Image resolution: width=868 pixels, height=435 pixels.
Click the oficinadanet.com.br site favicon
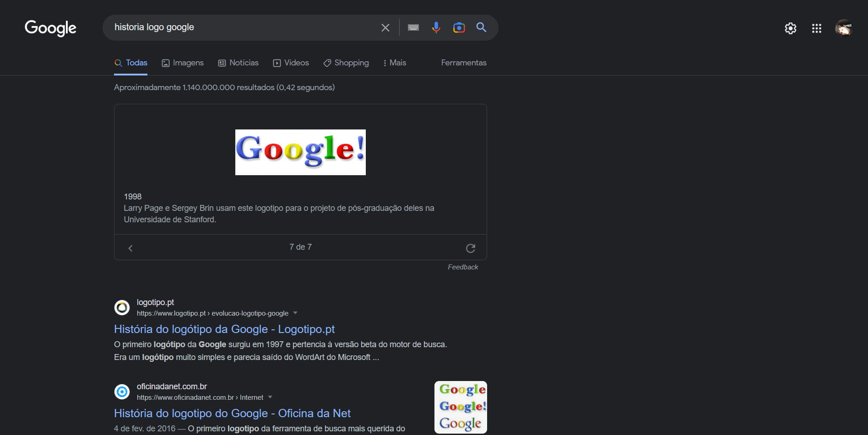(x=122, y=392)
